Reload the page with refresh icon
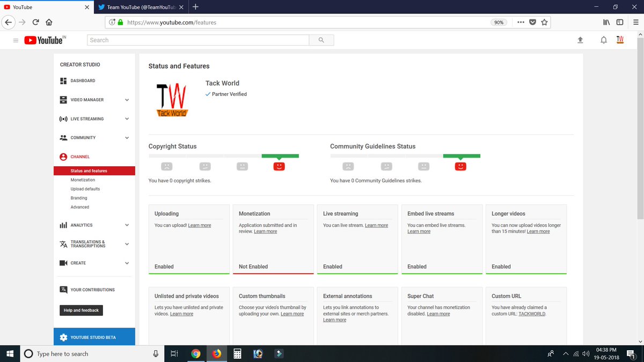The image size is (644, 362). (35, 23)
